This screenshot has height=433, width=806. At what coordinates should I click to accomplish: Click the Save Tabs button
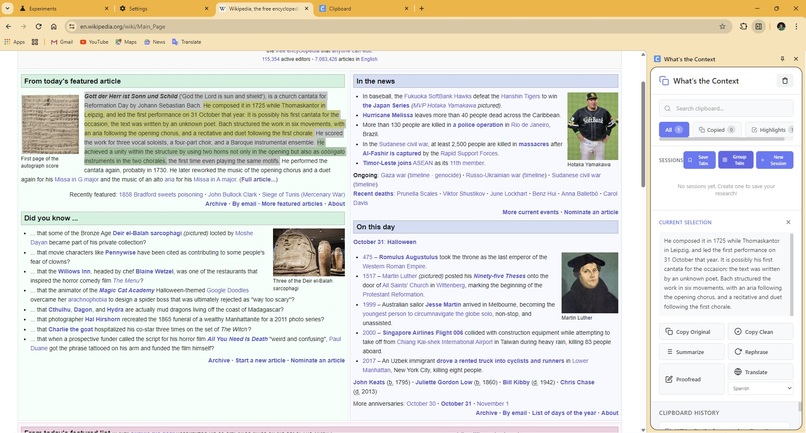coord(699,160)
